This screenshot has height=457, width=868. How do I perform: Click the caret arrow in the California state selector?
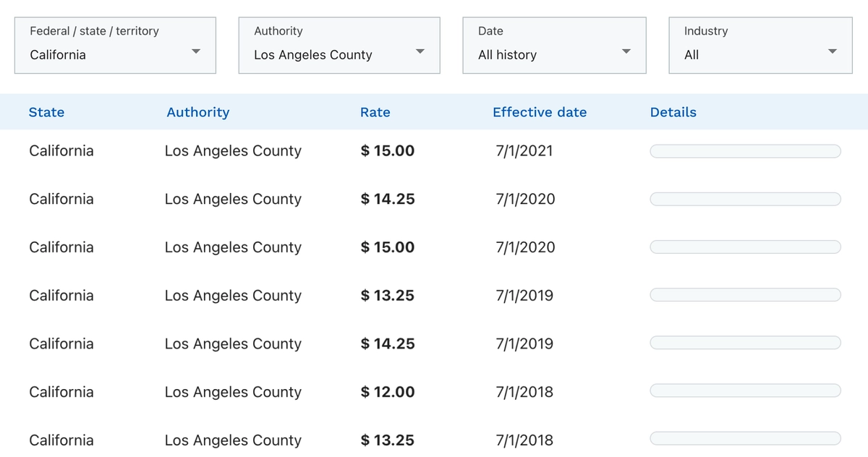point(195,51)
